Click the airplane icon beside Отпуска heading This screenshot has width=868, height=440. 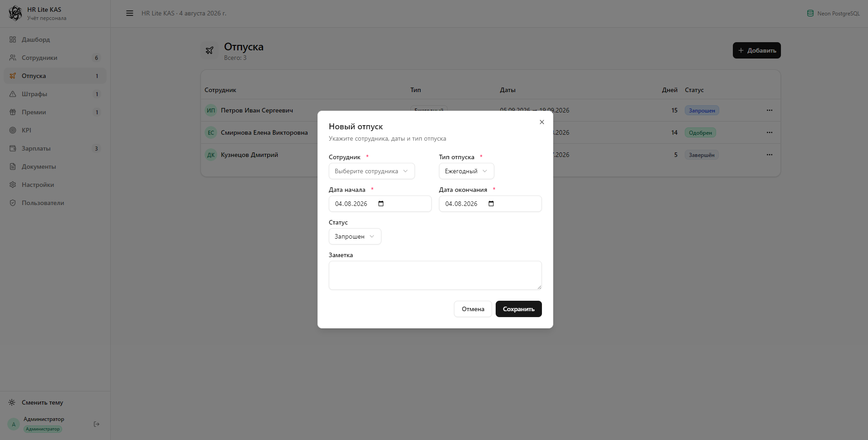tap(210, 50)
